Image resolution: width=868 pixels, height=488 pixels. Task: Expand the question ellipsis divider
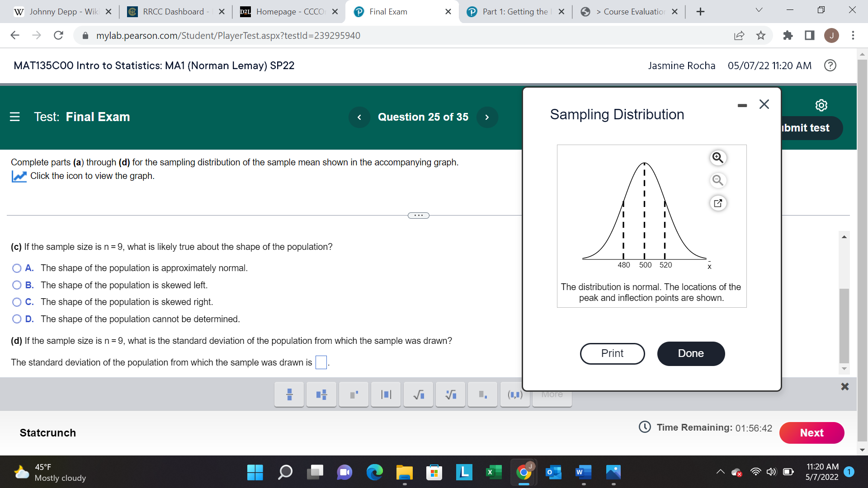click(419, 216)
